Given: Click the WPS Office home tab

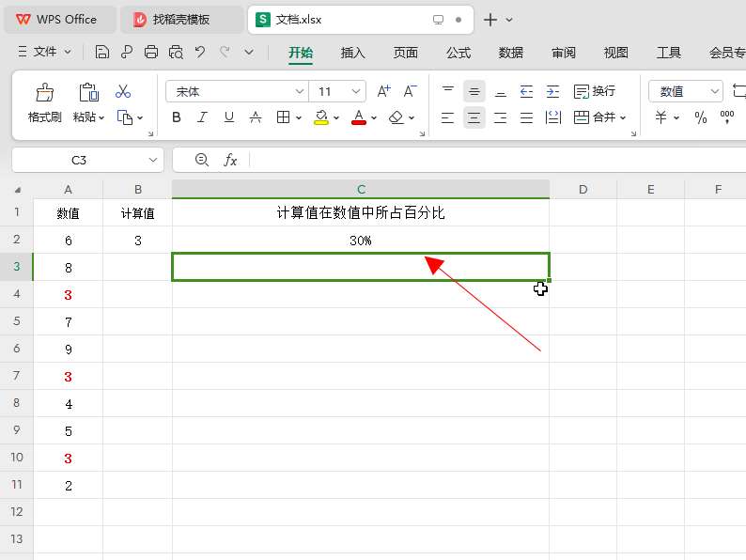Looking at the screenshot, I should (60, 20).
